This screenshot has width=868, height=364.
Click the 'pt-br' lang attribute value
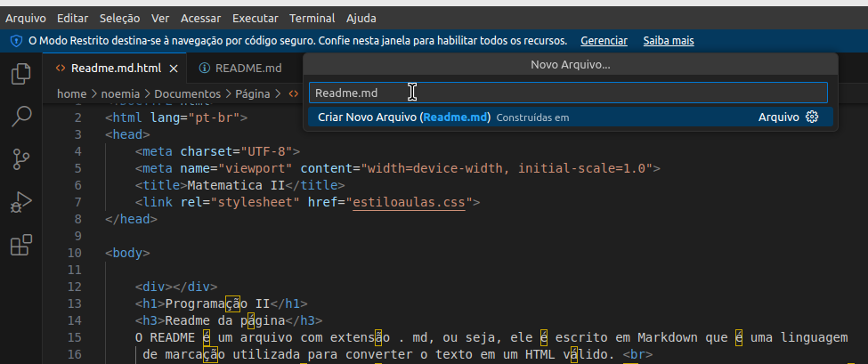click(214, 117)
